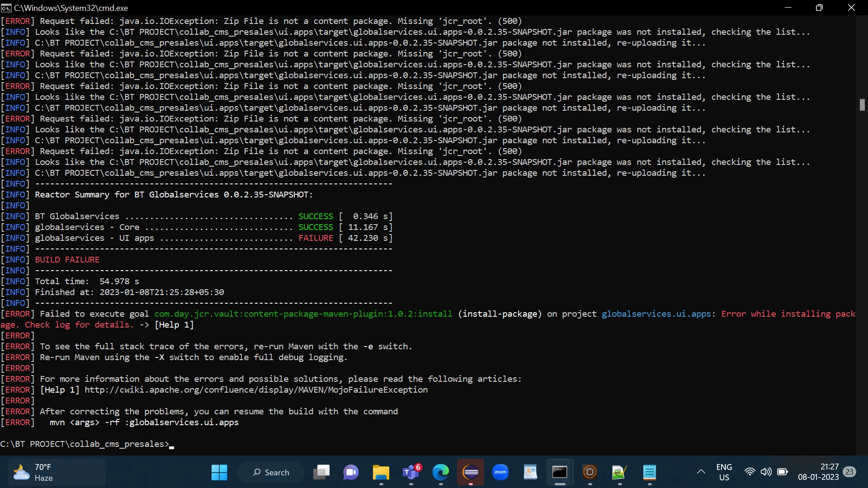This screenshot has height=488, width=868.
Task: Click the cmd.exe title bar icon menu
Action: click(x=6, y=8)
